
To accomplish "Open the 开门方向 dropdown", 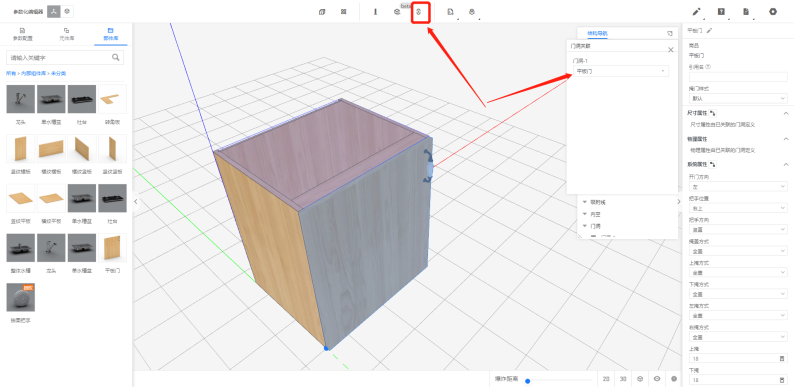I will pyautogui.click(x=738, y=186).
